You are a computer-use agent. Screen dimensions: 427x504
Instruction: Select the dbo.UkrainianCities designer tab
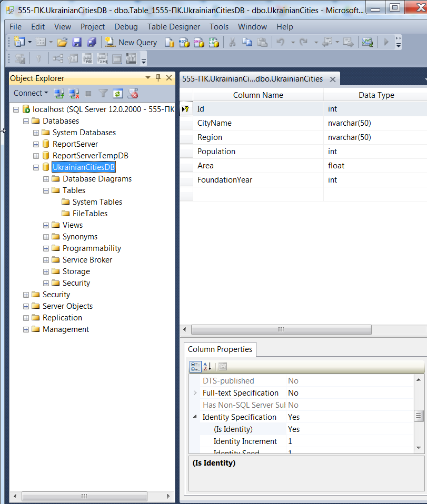(x=253, y=79)
